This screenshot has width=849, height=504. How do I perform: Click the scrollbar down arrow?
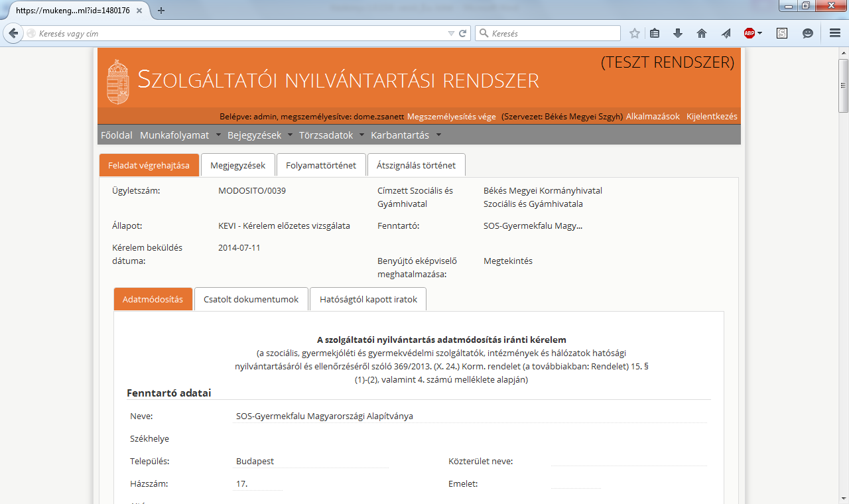[843, 498]
